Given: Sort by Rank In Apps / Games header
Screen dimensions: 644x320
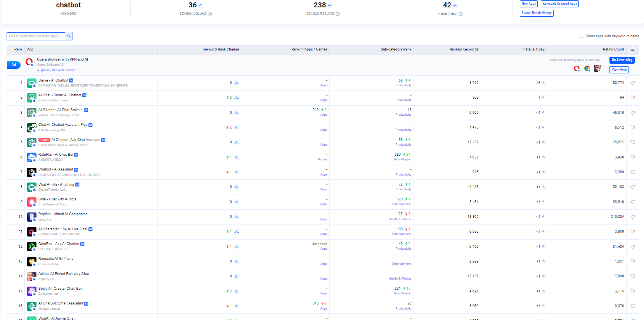Looking at the screenshot, I should tap(309, 49).
